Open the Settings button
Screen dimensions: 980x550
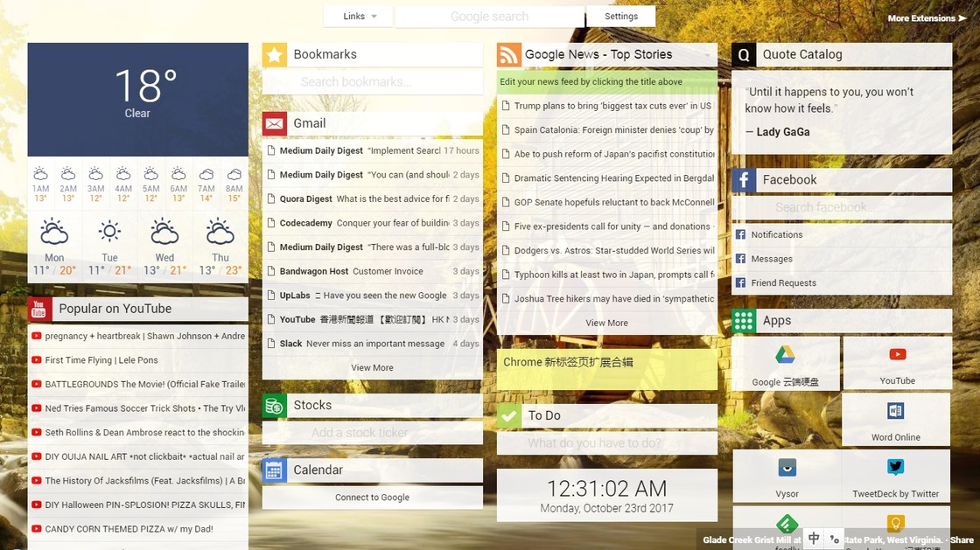[x=621, y=17]
